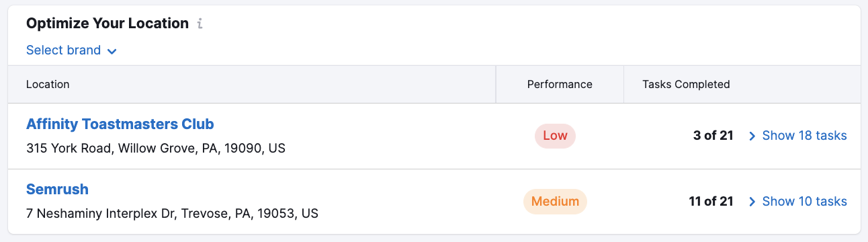Click the 7 Neshaminy Interplex Dr address
868x242 pixels.
[x=172, y=214]
